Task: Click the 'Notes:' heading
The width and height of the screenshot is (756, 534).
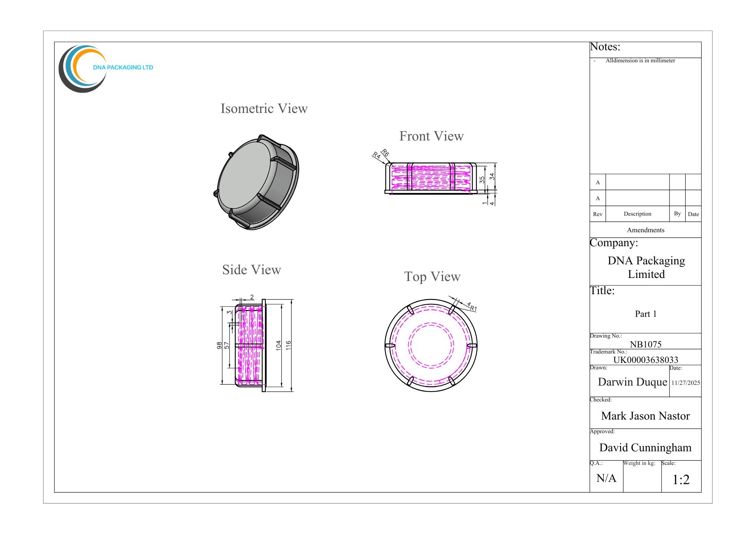Action: tap(605, 47)
